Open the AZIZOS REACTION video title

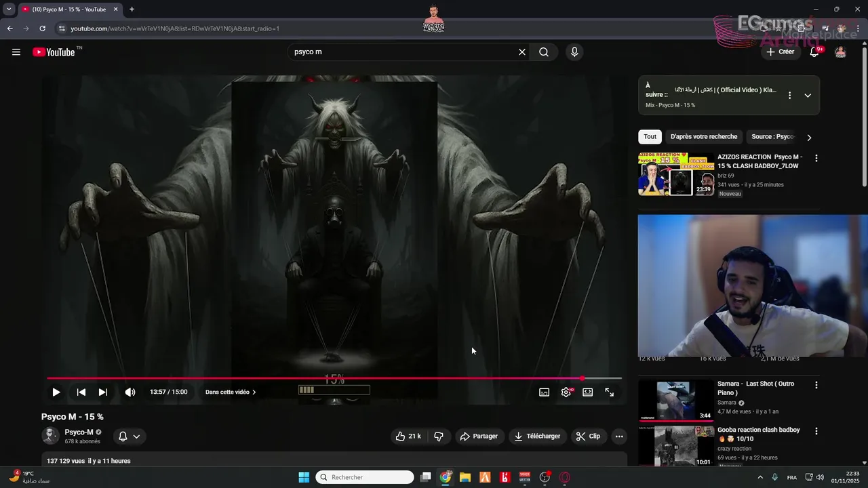point(759,161)
